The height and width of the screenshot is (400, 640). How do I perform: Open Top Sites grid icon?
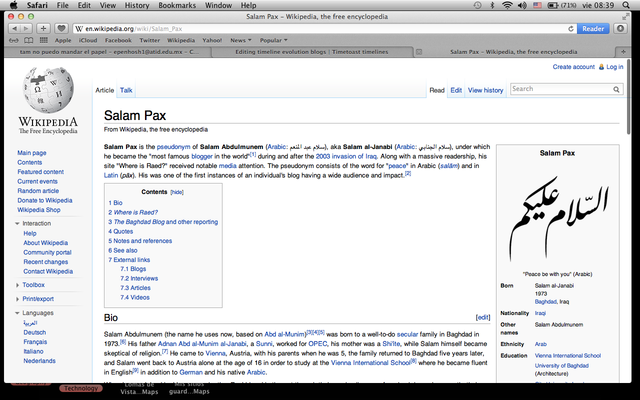[43, 40]
